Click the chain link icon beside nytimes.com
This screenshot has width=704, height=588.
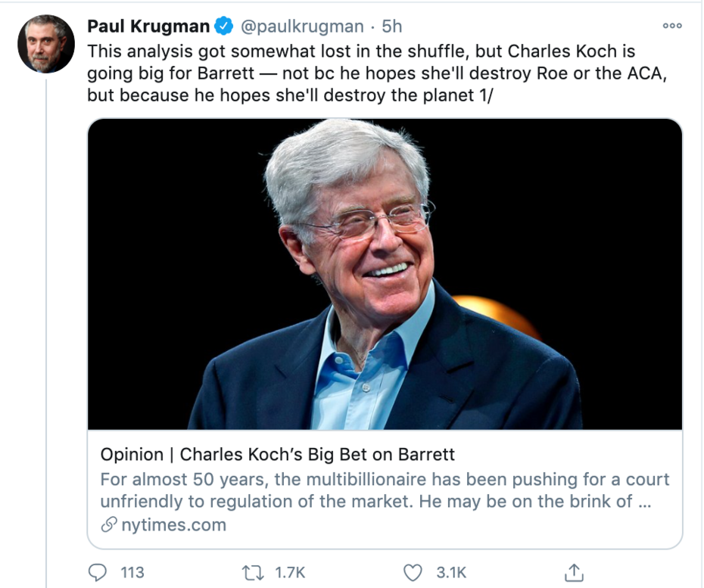pos(110,524)
